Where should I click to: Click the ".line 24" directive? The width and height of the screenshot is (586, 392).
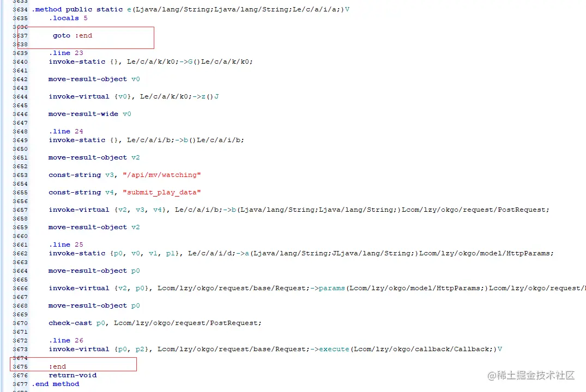pos(66,131)
